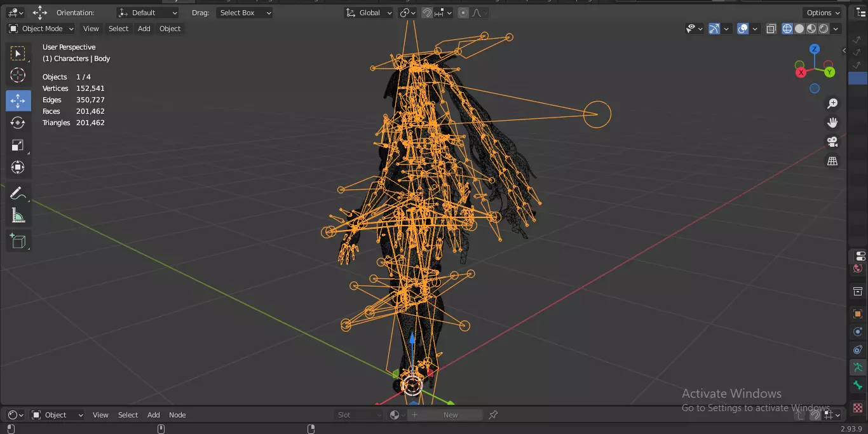868x434 pixels.
Task: Open the green Bone properties tab
Action: pyautogui.click(x=858, y=385)
